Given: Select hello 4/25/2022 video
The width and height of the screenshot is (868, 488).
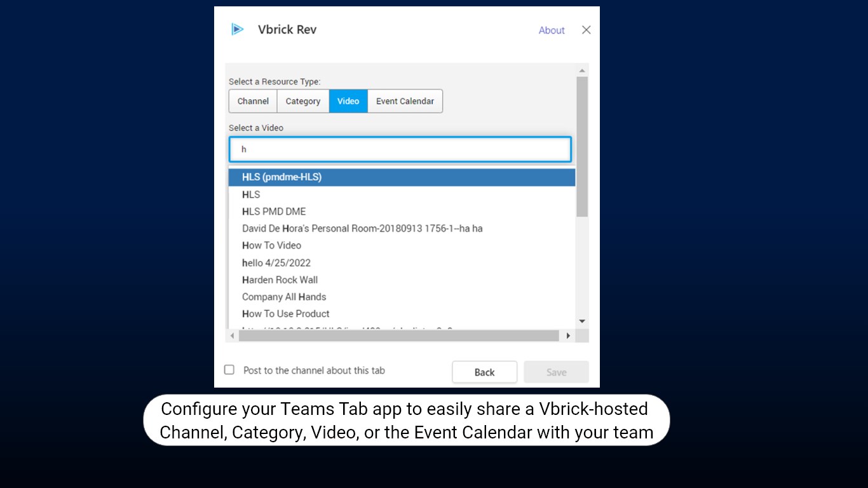Looking at the screenshot, I should [x=402, y=262].
